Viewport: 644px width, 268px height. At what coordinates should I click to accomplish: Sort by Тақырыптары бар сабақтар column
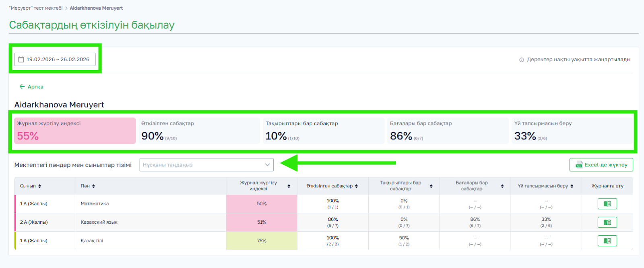[431, 186]
